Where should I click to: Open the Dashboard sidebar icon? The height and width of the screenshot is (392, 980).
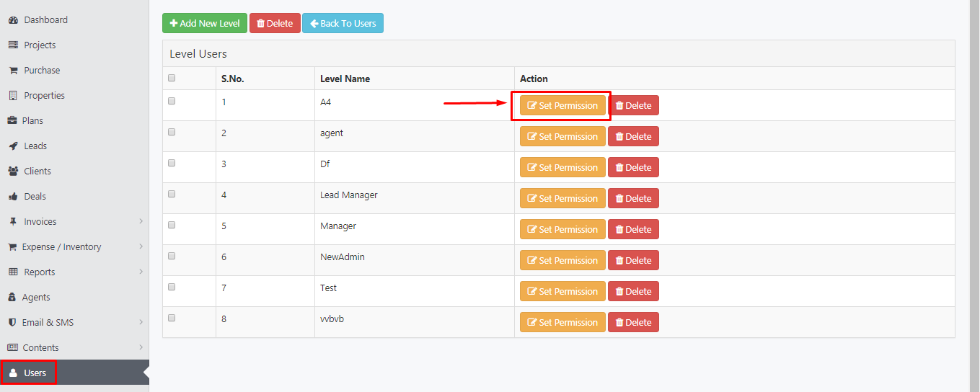tap(13, 20)
